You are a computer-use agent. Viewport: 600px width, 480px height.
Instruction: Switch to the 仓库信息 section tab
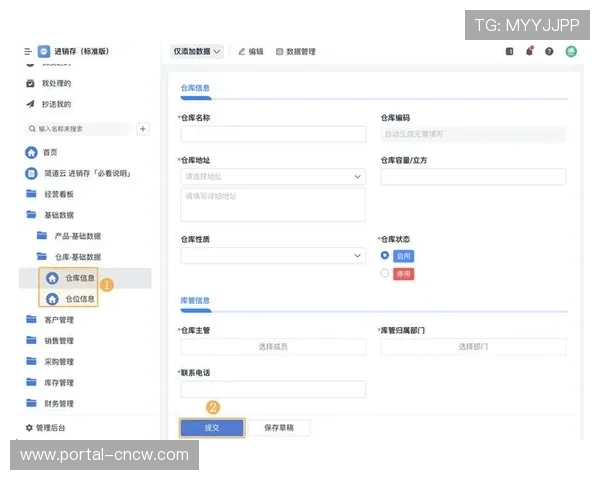195,88
